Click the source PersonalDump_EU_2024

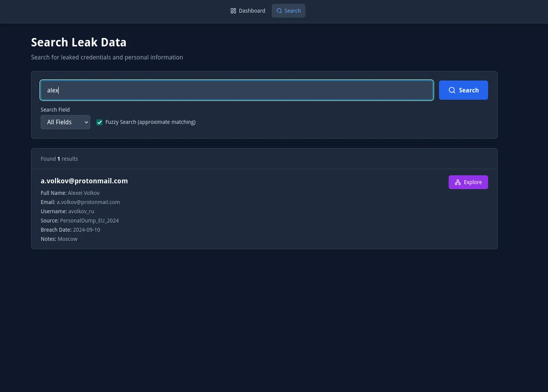point(89,221)
